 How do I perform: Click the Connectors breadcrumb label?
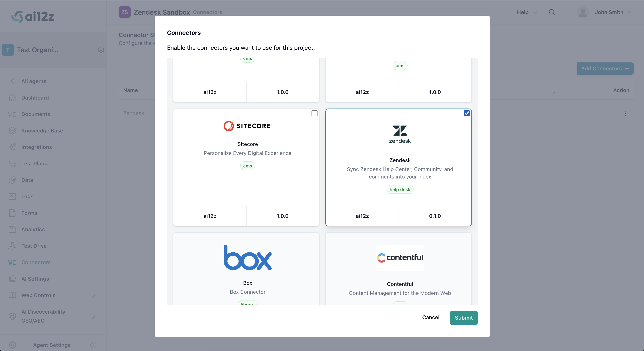tap(207, 12)
